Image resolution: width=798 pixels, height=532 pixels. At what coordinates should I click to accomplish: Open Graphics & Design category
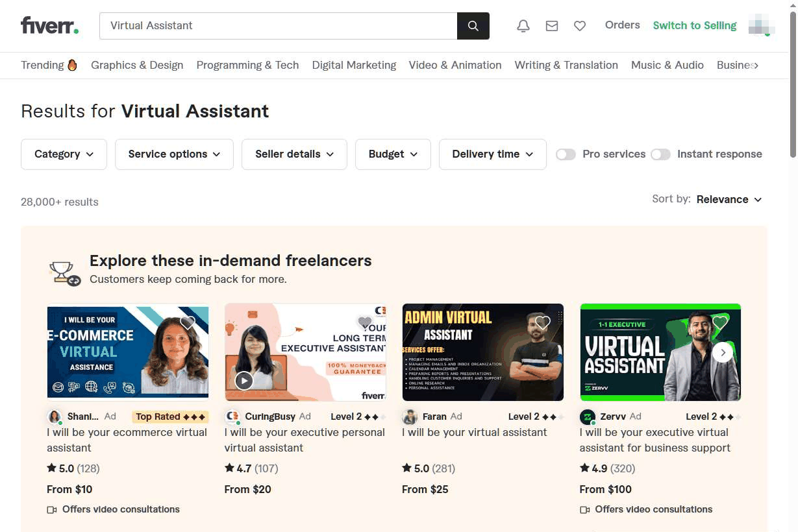coord(137,65)
